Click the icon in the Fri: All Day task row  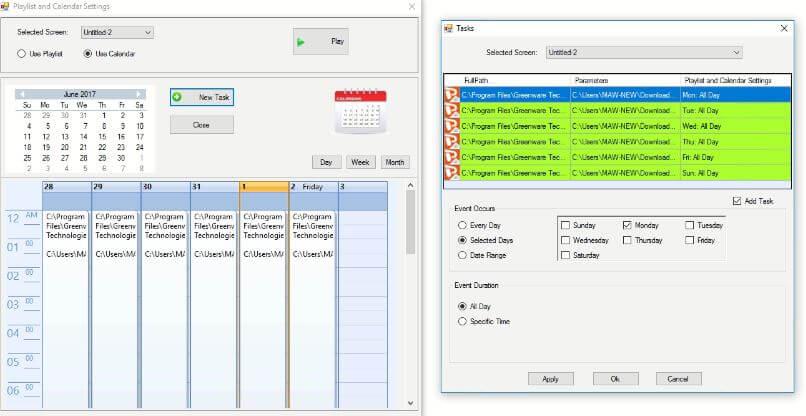click(452, 157)
